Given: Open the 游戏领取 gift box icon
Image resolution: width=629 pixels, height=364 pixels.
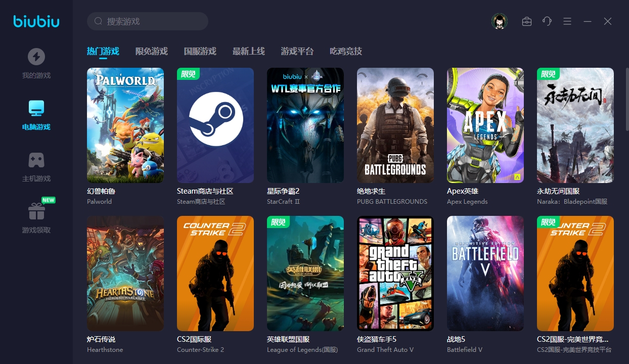Looking at the screenshot, I should coord(36,211).
